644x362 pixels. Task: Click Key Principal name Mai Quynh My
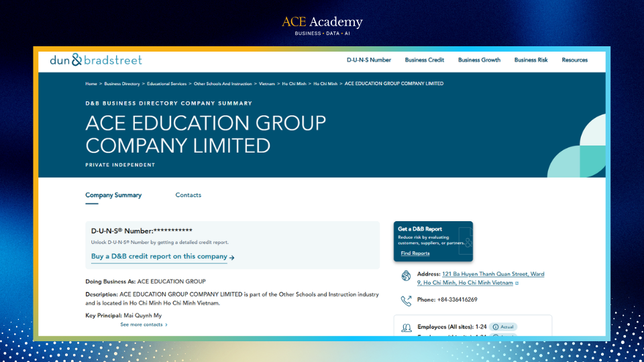tap(142, 316)
